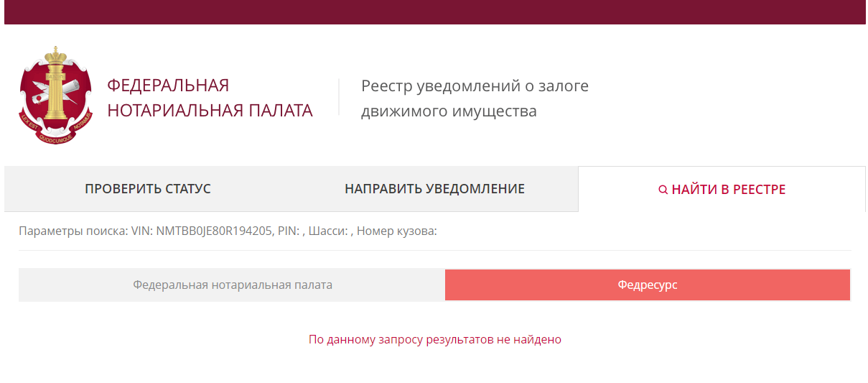
Task: Click the движимого имущества heading line
Action: [449, 111]
